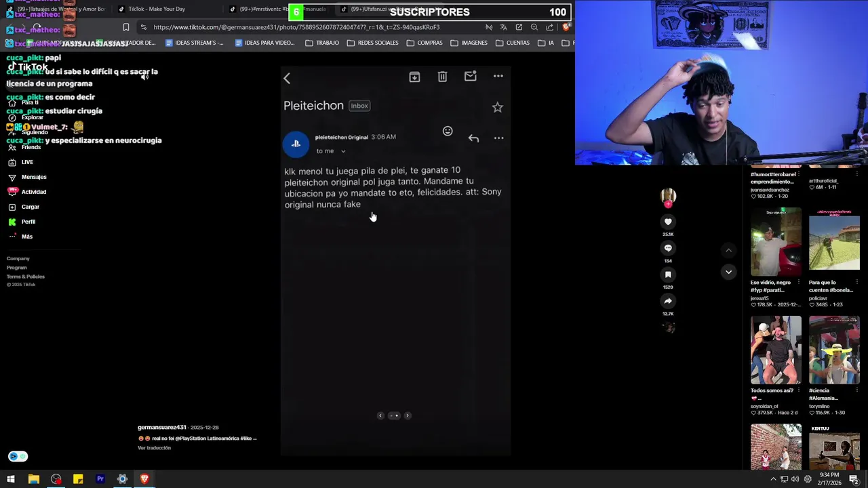Click the PlayStation sender avatar

(296, 144)
